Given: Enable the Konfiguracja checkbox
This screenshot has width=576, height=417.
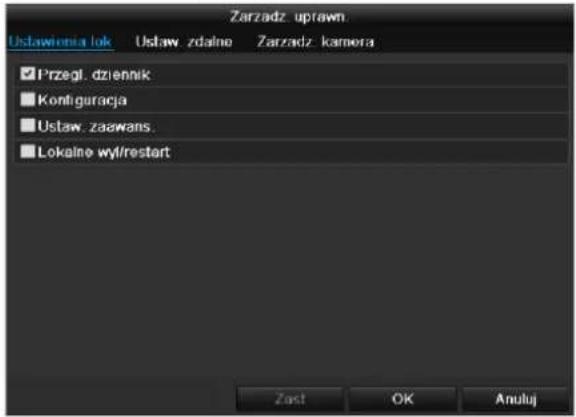Looking at the screenshot, I should [x=28, y=99].
